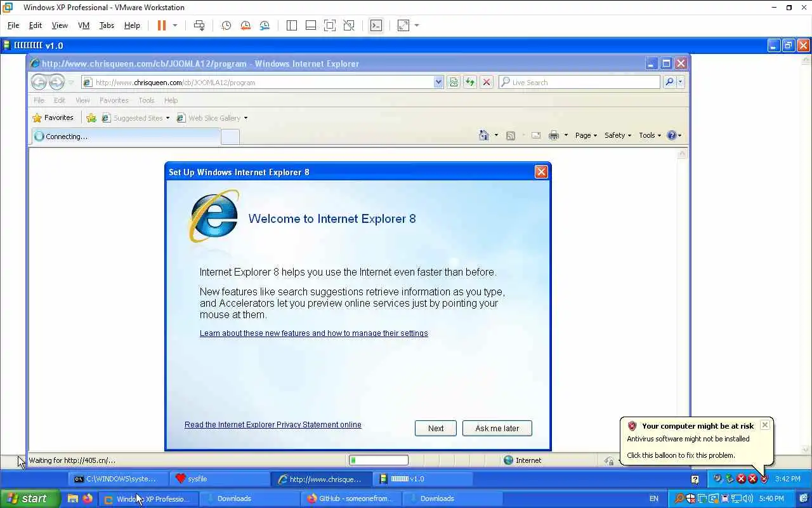
Task: Click the IE Back arrow button
Action: click(x=39, y=82)
